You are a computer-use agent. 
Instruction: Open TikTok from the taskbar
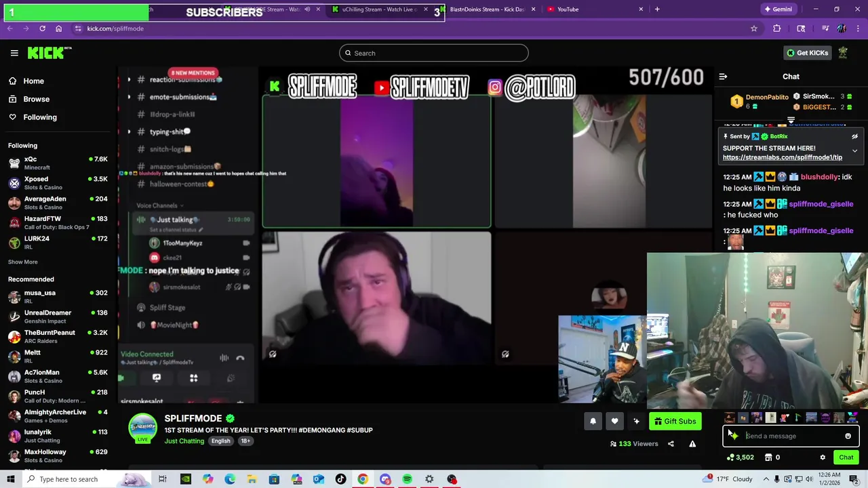[x=340, y=479]
